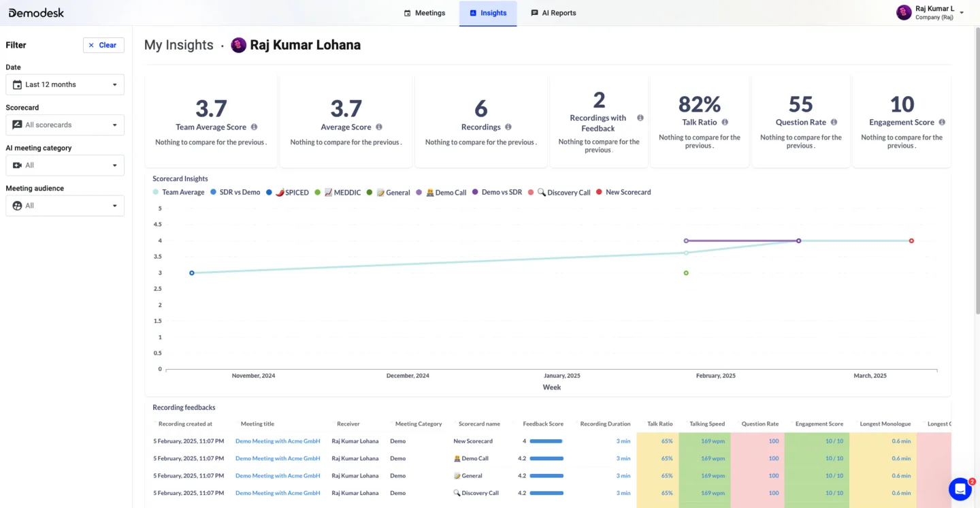980x508 pixels.
Task: Open the chat support widget
Action: tap(960, 489)
